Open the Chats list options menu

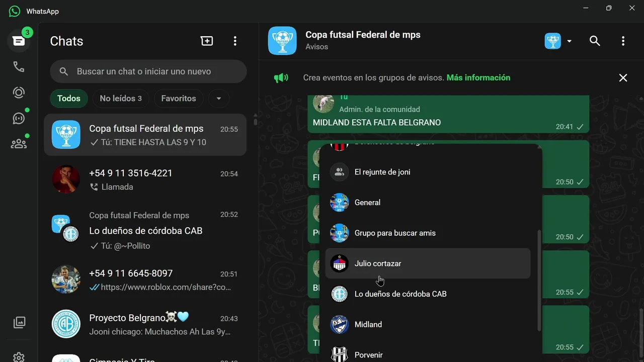pos(235,41)
